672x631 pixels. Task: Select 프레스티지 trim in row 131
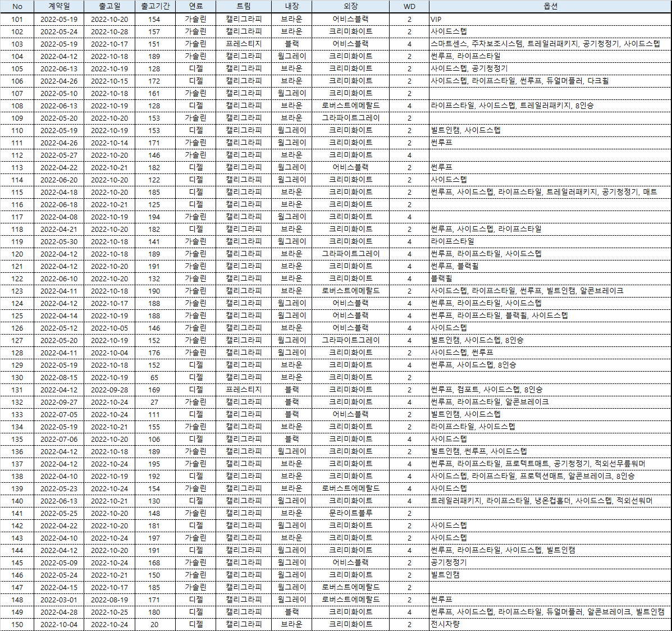pyautogui.click(x=244, y=390)
